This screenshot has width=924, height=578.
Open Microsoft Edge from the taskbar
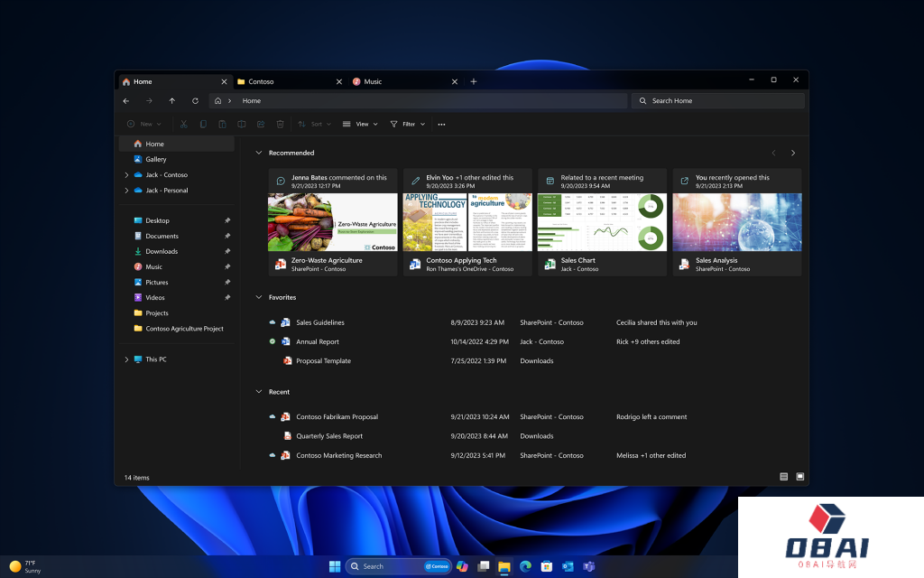(x=525, y=566)
